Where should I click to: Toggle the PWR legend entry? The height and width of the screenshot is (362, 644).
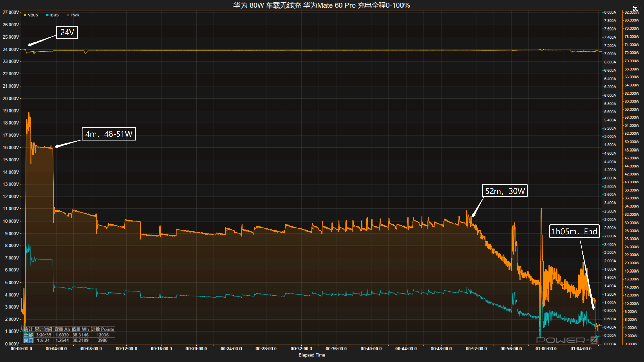click(x=73, y=15)
